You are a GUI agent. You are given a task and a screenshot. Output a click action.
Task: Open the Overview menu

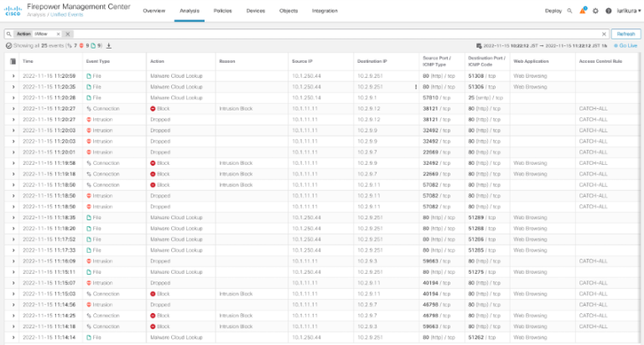154,11
